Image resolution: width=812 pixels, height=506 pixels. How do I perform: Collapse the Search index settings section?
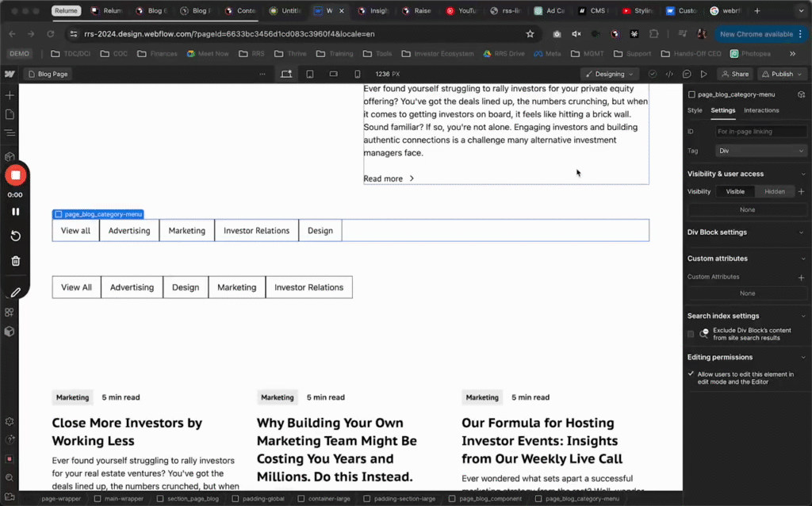(802, 316)
